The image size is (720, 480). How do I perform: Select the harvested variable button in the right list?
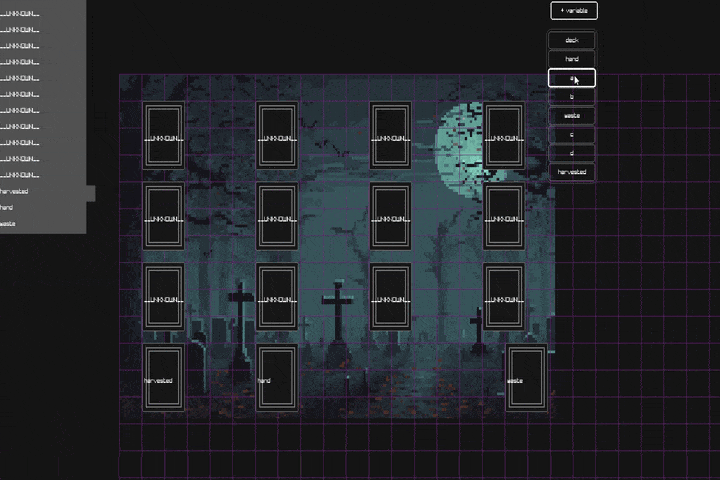coord(572,172)
